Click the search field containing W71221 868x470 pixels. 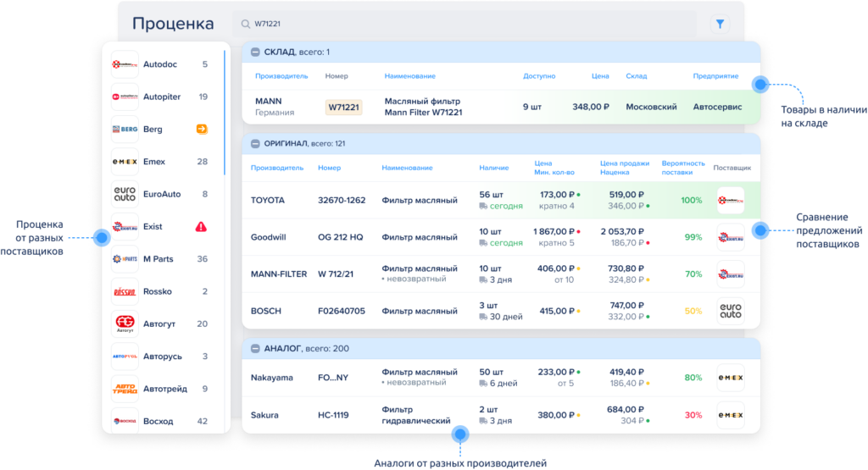tap(464, 24)
